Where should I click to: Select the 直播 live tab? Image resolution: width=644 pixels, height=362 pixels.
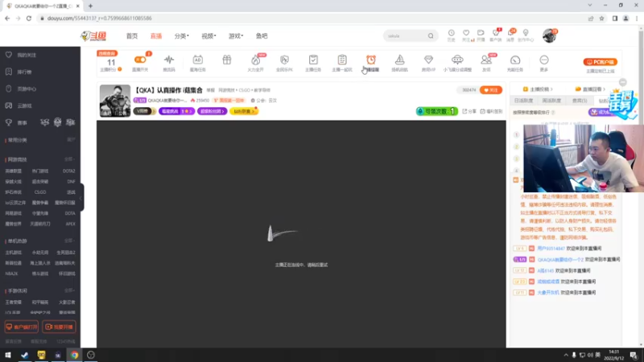(156, 36)
